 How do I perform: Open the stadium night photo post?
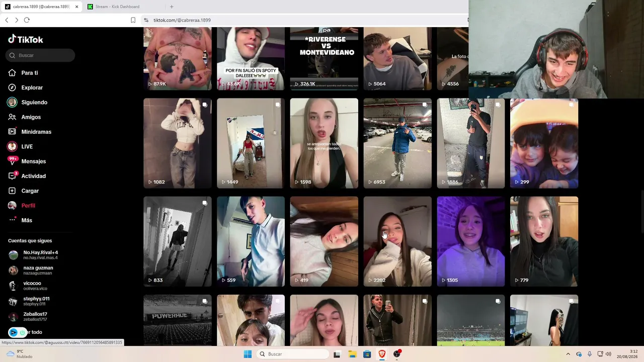471,320
